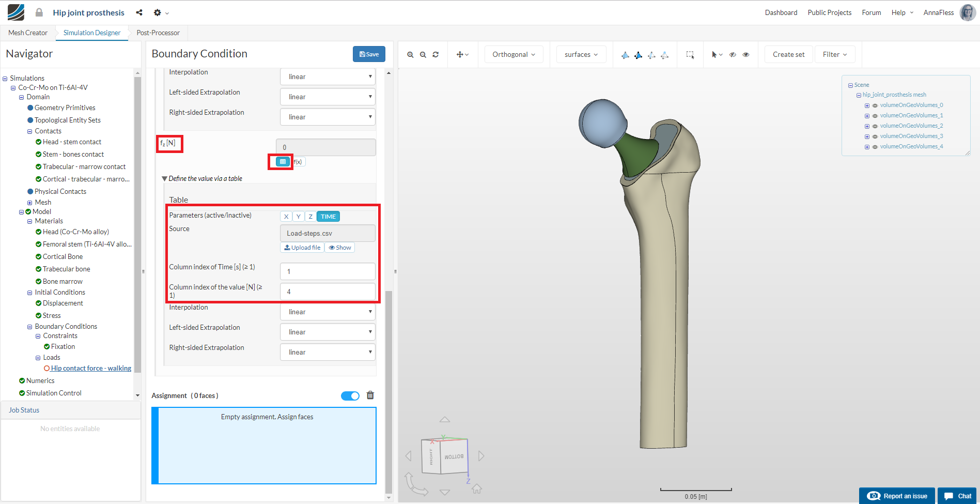Image resolution: width=980 pixels, height=504 pixels.
Task: Delete the assignment with the trash icon
Action: pos(370,395)
